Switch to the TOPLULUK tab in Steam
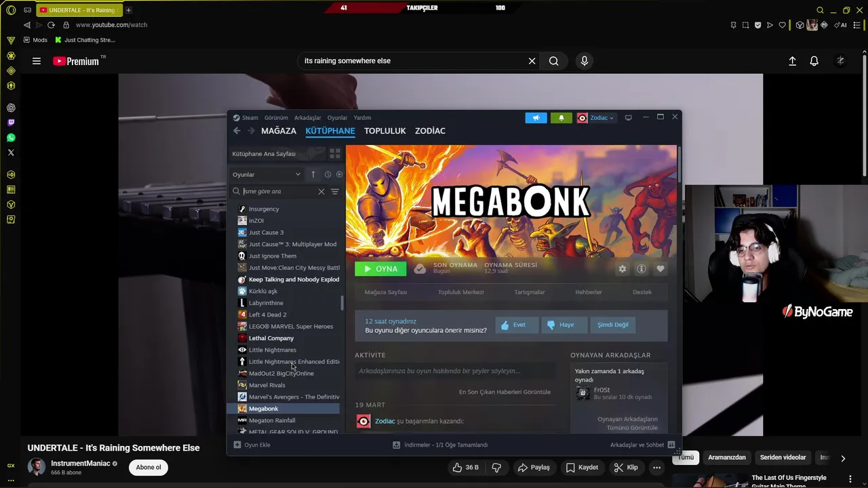The width and height of the screenshot is (868, 488). click(x=384, y=131)
